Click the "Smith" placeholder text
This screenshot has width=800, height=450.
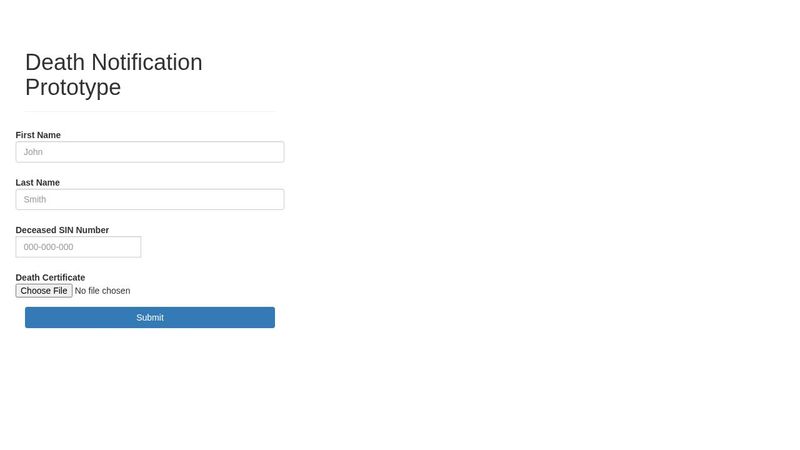coord(35,200)
